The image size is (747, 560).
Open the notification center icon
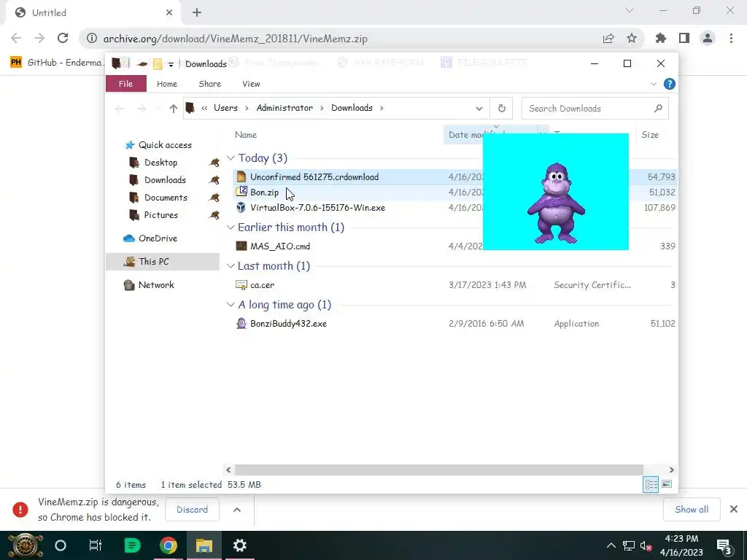coord(724,545)
